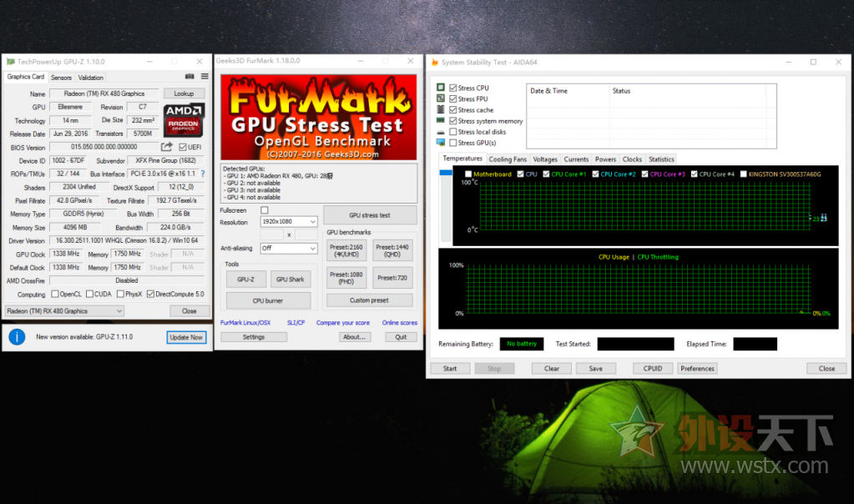
Task: Toggle the UEFI checkbox in GPU-Z
Action: (183, 147)
